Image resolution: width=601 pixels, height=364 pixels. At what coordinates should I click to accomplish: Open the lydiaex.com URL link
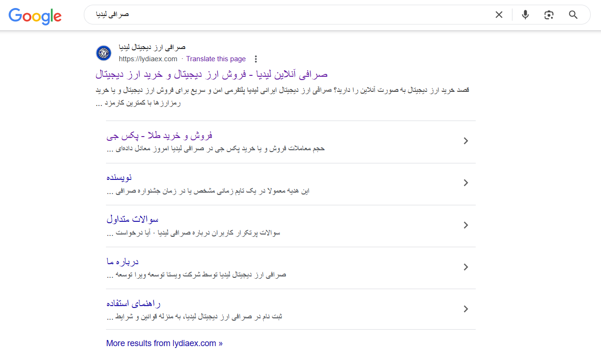pyautogui.click(x=148, y=59)
